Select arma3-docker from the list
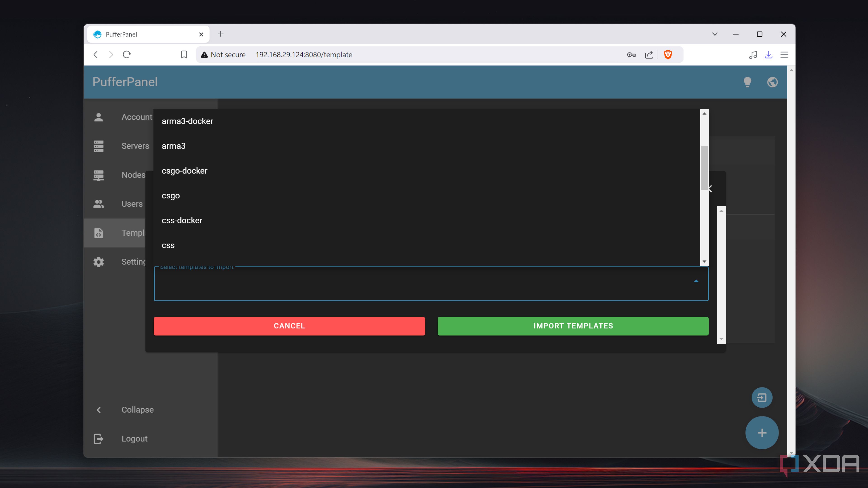This screenshot has width=868, height=488. [427, 121]
